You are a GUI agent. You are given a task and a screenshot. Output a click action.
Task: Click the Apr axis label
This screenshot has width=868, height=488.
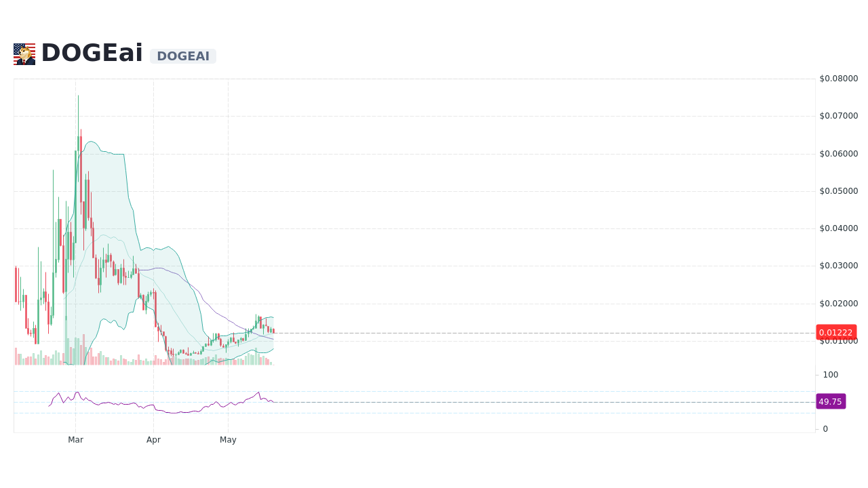click(x=154, y=439)
